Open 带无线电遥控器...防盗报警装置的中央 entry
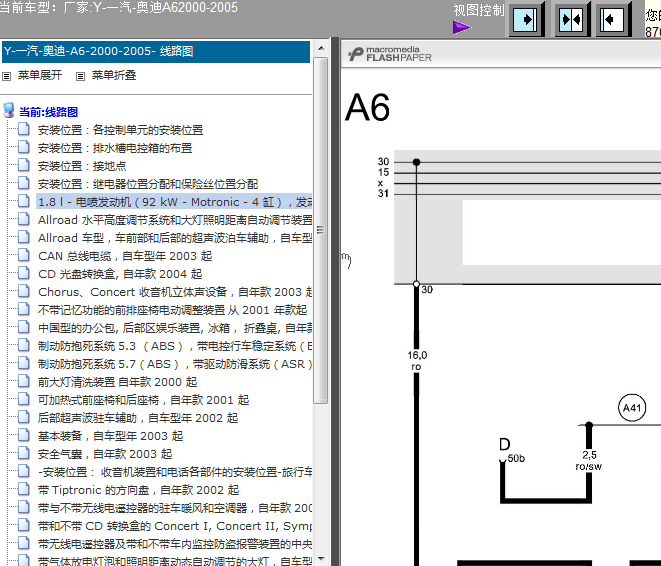The height and width of the screenshot is (566, 661). pyautogui.click(x=175, y=544)
